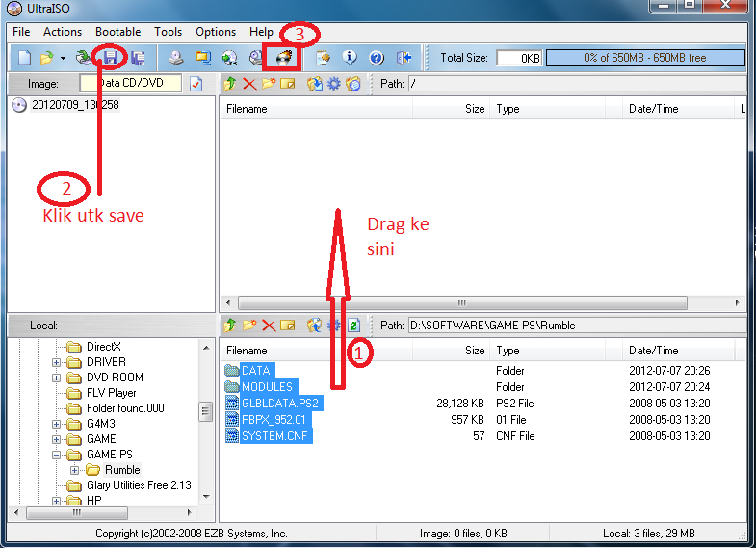Save the image with the floppy disk icon
The image size is (756, 548).
point(111,58)
